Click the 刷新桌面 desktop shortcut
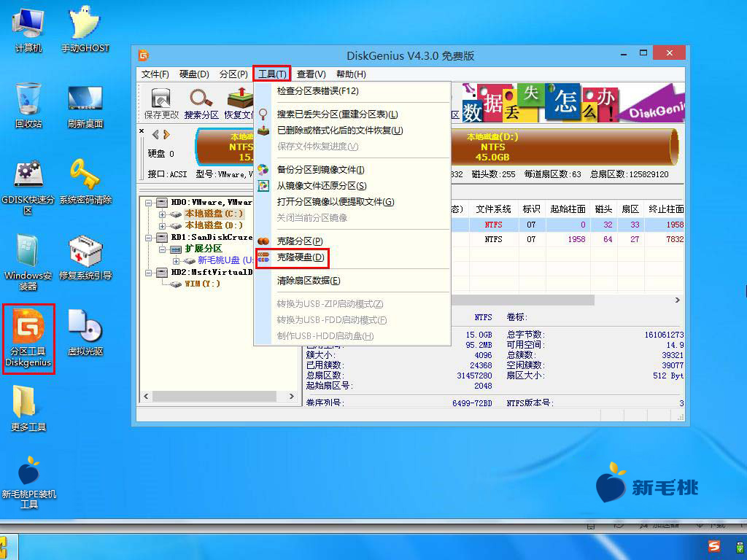Image resolution: width=747 pixels, height=560 pixels. pos(85,106)
